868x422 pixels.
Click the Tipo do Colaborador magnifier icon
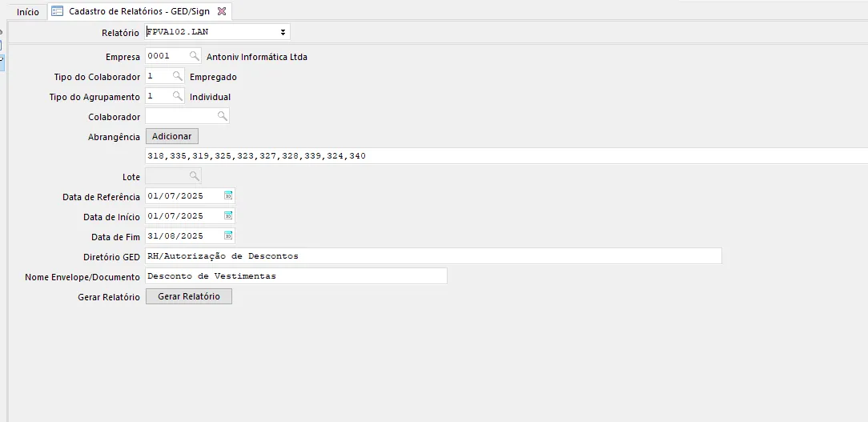point(177,76)
